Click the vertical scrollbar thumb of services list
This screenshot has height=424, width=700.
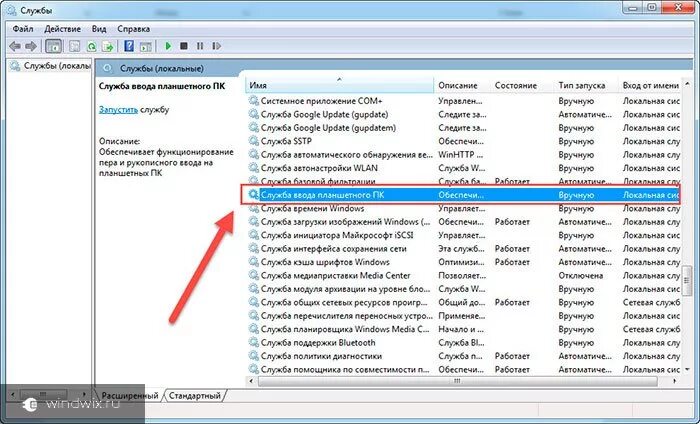click(x=687, y=280)
